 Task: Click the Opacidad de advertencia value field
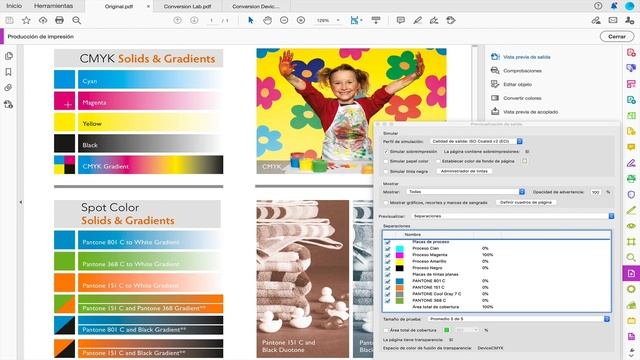pos(596,192)
